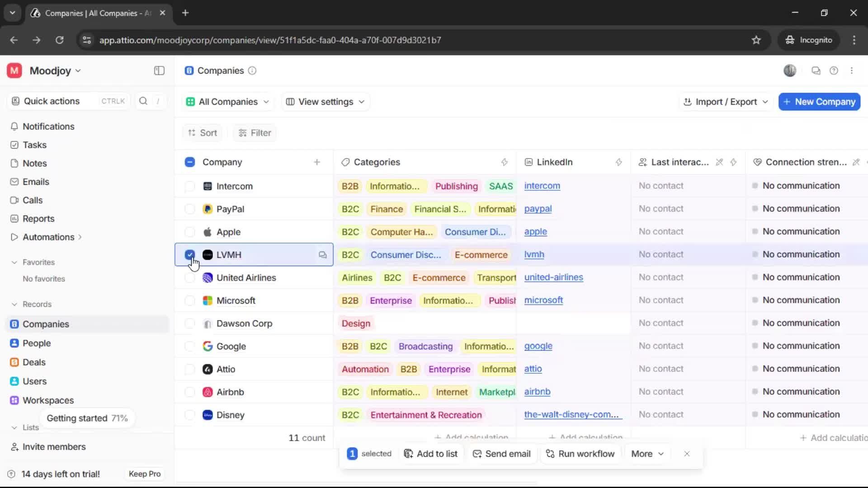Open the Calls section

tap(32, 200)
